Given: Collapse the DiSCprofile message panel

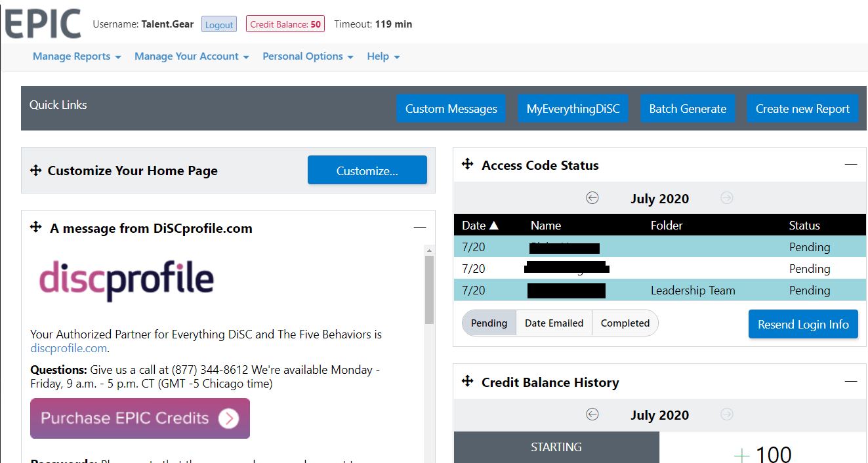Looking at the screenshot, I should click(420, 228).
